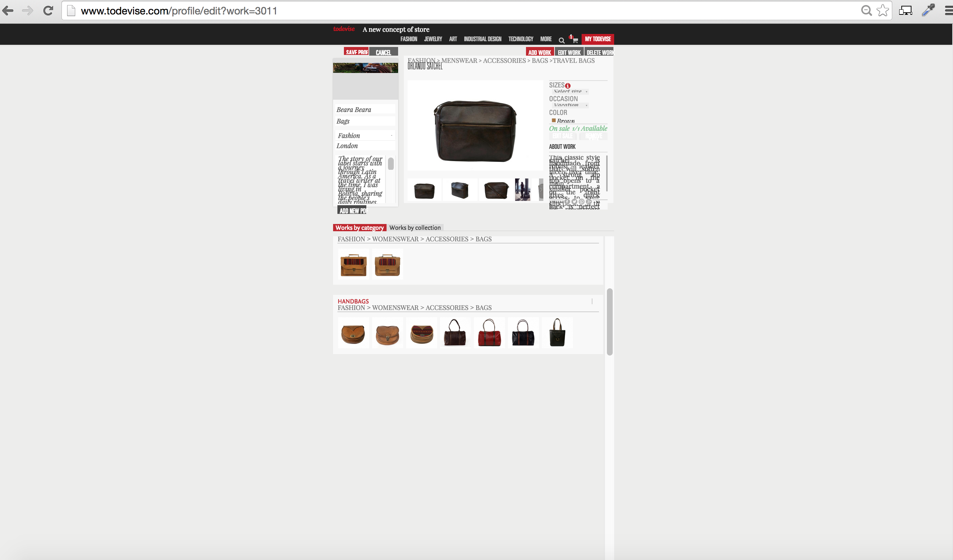Screen dimensions: 953x560
Task: Open the TECHNOLOGY navigation menu
Action: (521, 39)
